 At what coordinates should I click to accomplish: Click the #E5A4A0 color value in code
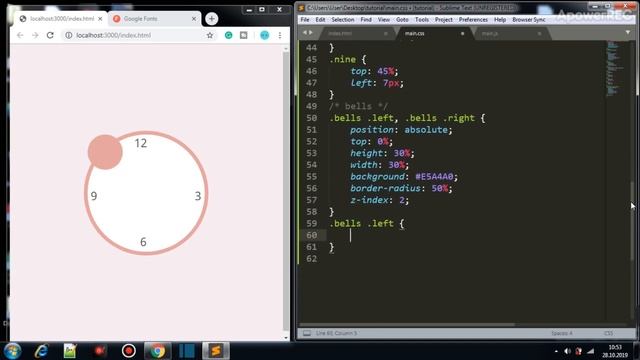[434, 177]
